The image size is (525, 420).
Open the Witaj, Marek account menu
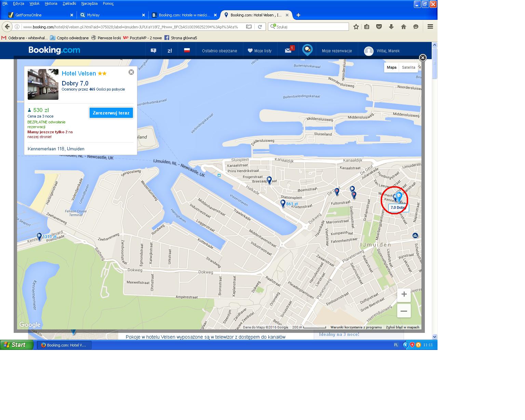pyautogui.click(x=382, y=51)
